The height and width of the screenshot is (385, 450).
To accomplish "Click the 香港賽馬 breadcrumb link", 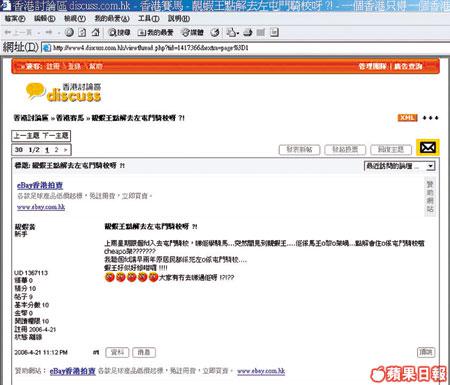I will pyautogui.click(x=70, y=118).
